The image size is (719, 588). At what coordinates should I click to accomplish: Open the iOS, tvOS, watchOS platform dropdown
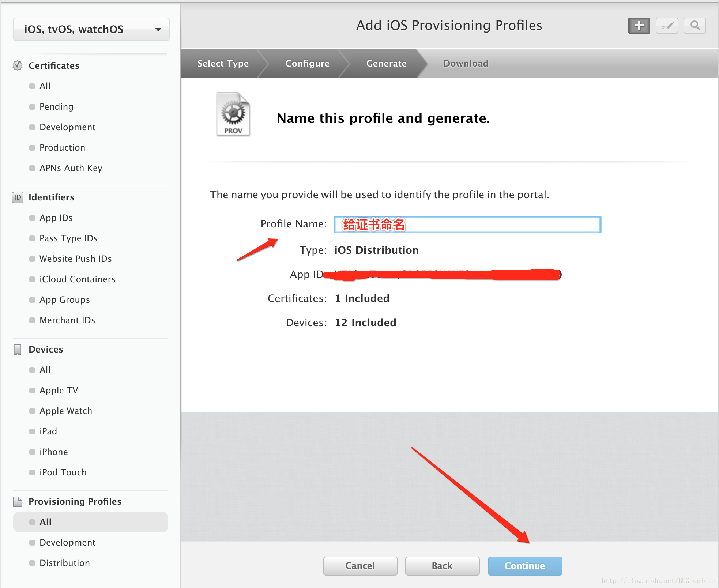tap(91, 29)
